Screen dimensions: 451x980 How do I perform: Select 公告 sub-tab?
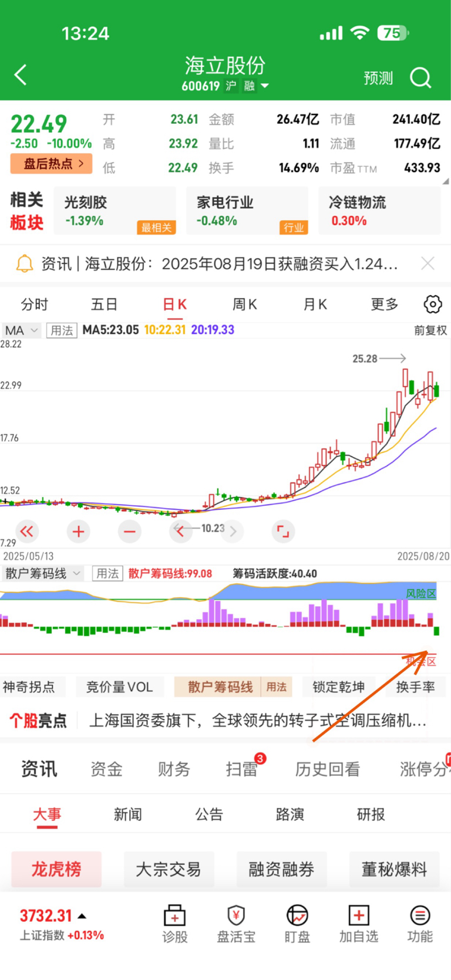tap(209, 815)
